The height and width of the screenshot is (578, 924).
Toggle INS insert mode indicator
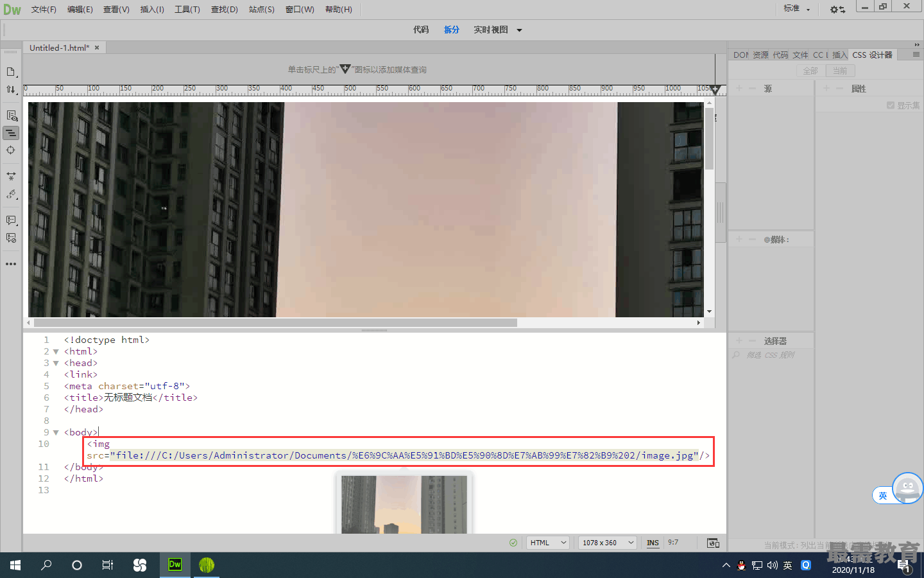tap(653, 543)
